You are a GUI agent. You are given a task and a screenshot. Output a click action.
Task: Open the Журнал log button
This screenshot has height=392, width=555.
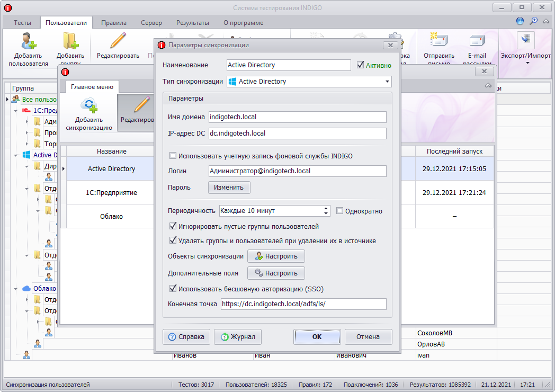click(237, 337)
